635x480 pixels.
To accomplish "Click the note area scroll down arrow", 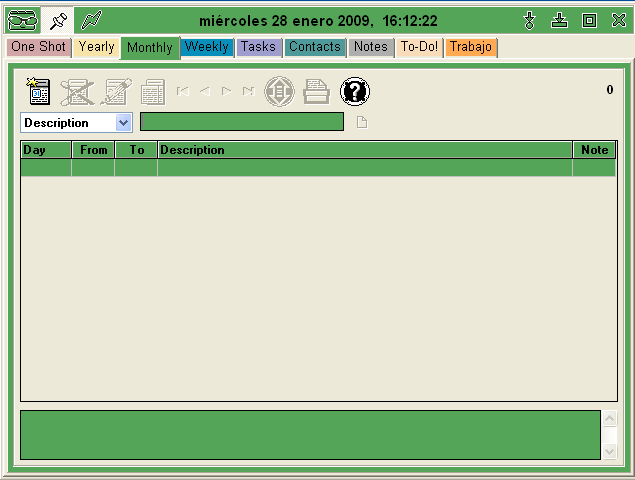I will click(609, 451).
